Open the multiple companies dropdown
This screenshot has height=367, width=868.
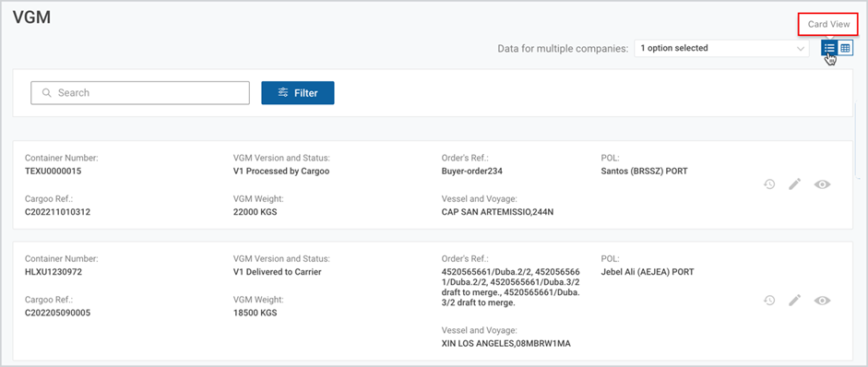click(x=722, y=48)
